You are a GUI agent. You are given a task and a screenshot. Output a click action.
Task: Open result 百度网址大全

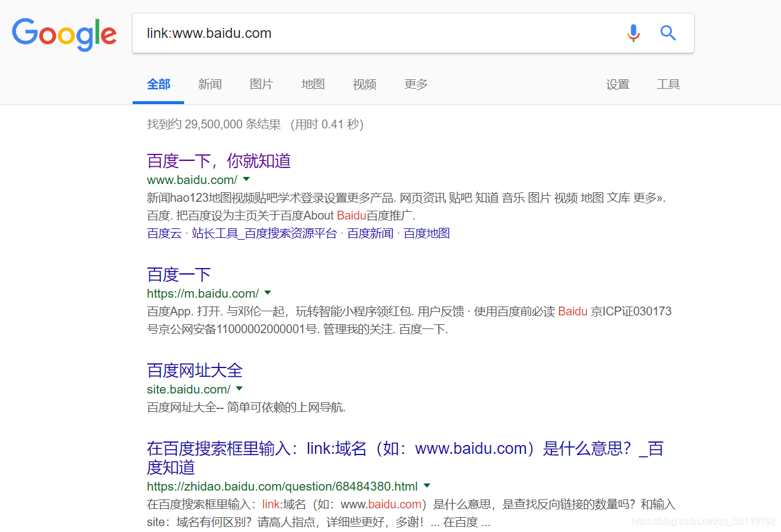tap(195, 370)
